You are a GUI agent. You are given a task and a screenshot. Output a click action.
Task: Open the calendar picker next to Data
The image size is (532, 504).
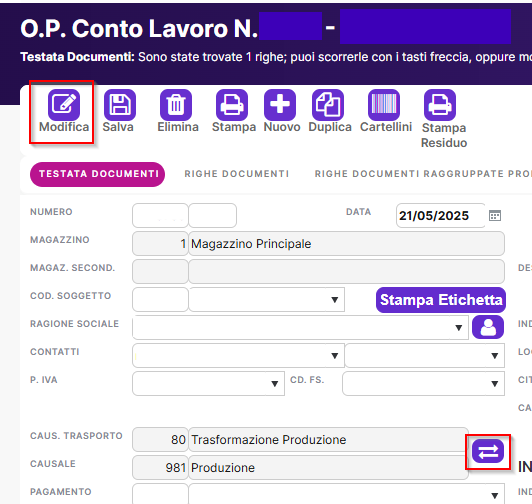pyautogui.click(x=495, y=216)
